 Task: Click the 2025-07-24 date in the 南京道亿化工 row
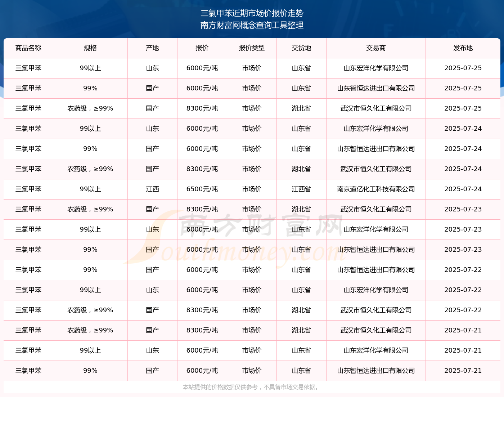[x=463, y=189]
